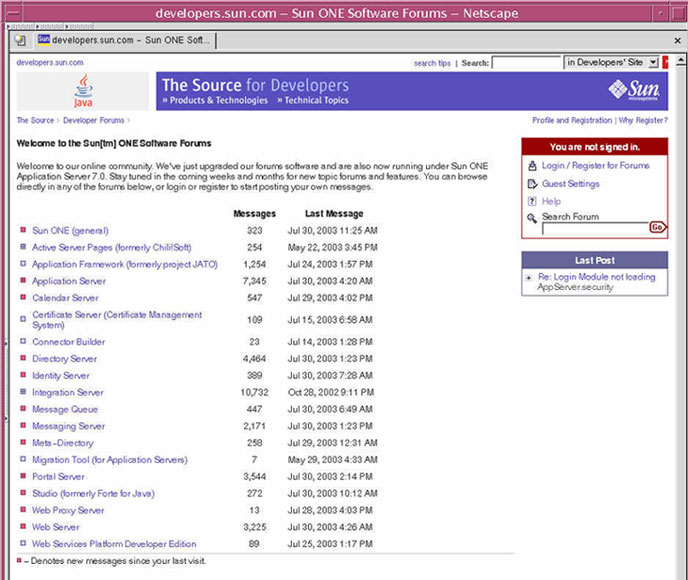This screenshot has width=688, height=580.
Task: Click the bullet beside Web Services Platform
Action: coord(23,543)
